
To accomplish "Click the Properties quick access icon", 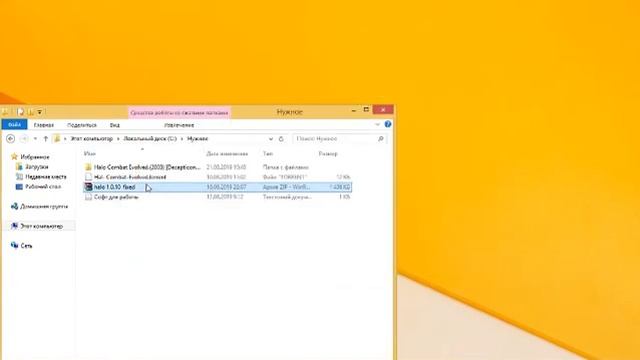I will 21,111.
